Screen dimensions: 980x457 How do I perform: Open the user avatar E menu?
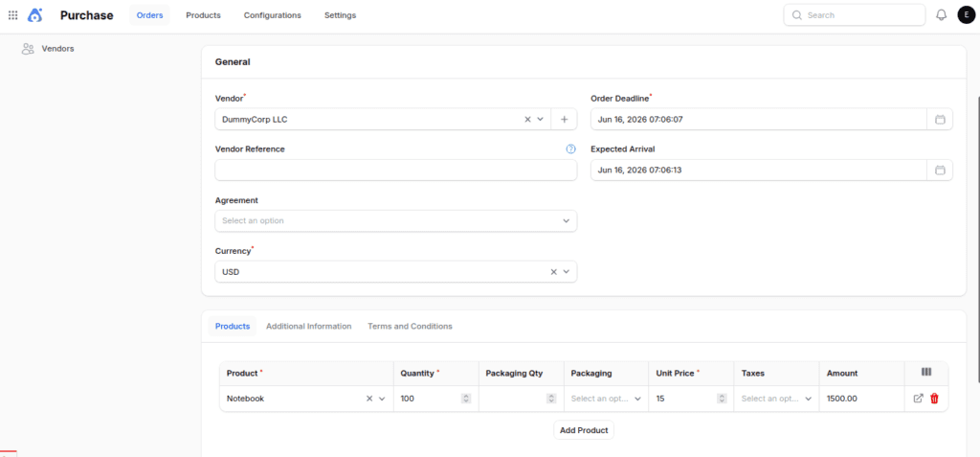(x=967, y=15)
